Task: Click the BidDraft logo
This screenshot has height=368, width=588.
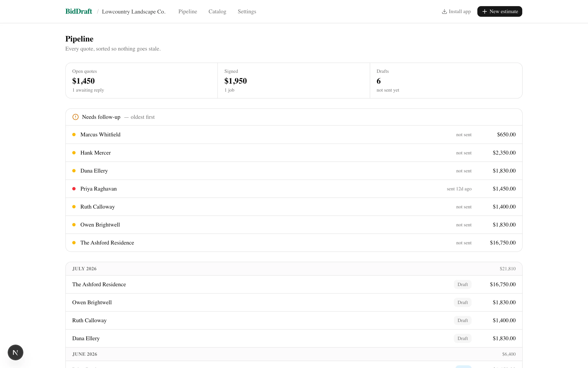Action: (x=78, y=11)
